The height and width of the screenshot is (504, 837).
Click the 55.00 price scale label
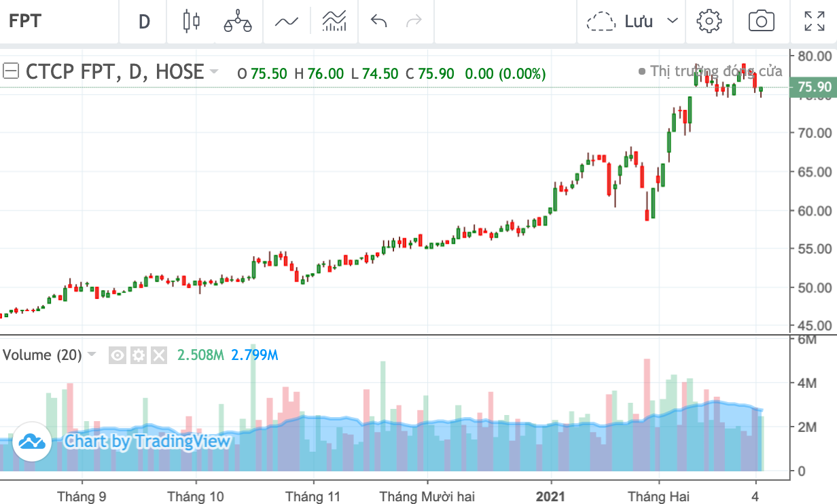814,249
